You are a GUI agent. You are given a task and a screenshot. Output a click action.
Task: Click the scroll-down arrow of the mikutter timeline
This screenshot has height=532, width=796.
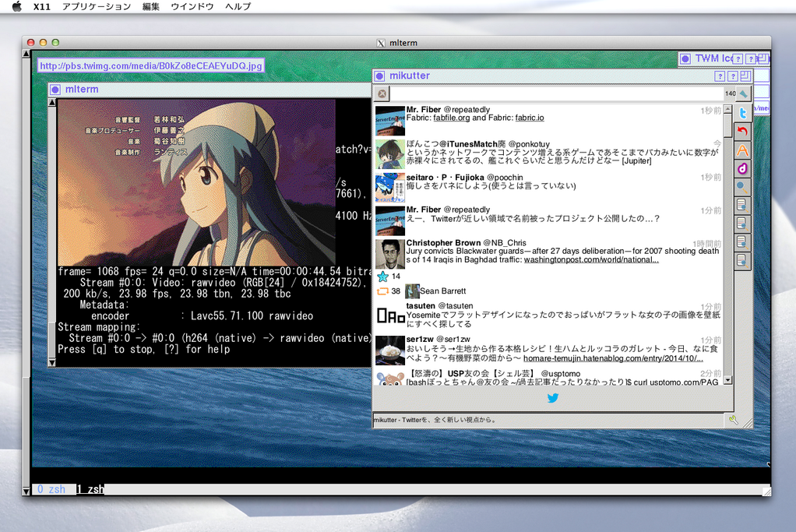pyautogui.click(x=728, y=379)
